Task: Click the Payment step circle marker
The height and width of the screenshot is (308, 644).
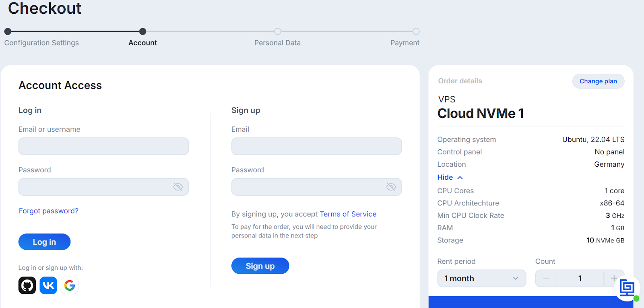Action: click(416, 31)
